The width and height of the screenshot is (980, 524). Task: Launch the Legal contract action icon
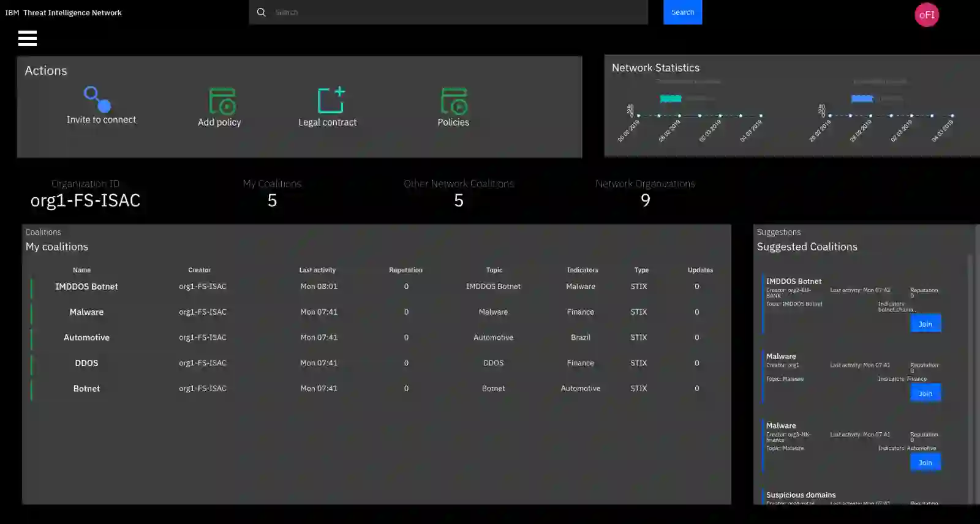(331, 100)
